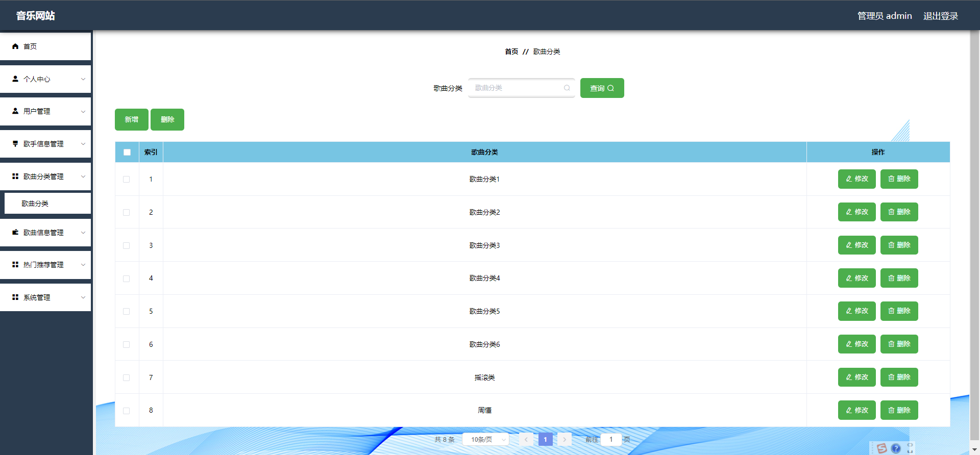Open 首页 in the sidebar menu
The height and width of the screenshot is (455, 980).
pos(45,46)
